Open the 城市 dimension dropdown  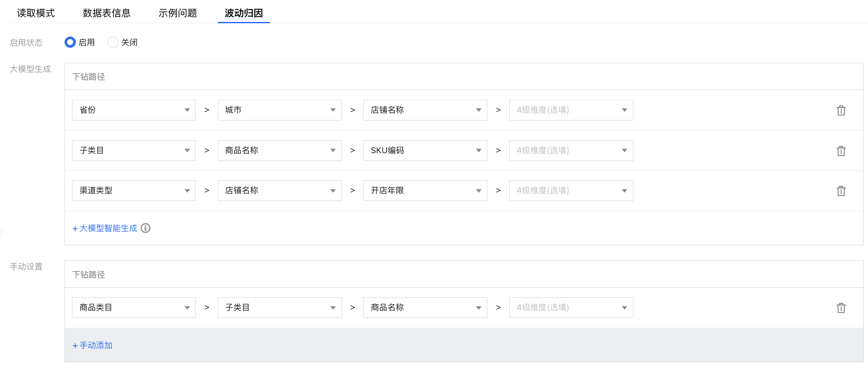coord(279,110)
